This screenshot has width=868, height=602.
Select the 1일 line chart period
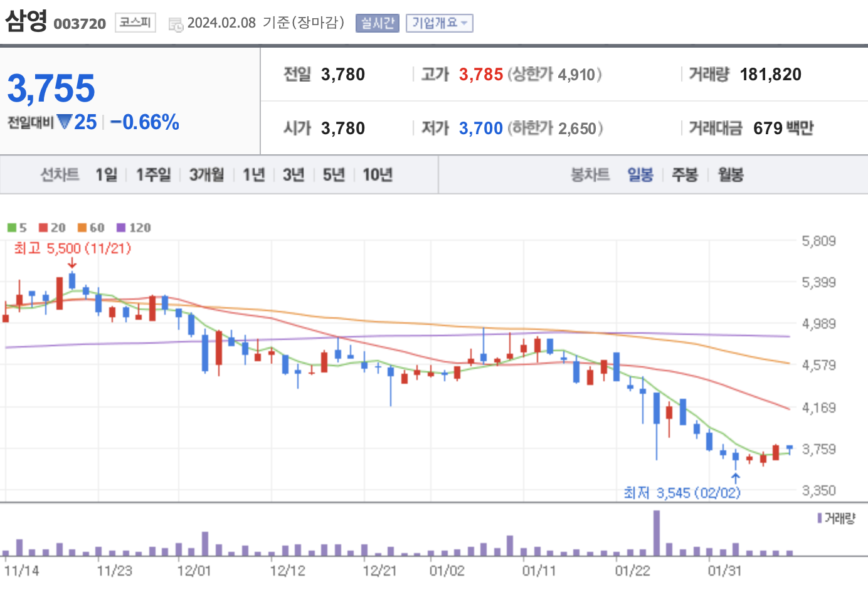[106, 174]
